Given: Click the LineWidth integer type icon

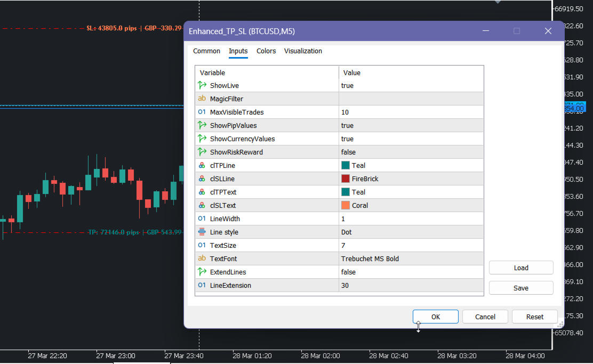Looking at the screenshot, I should tap(202, 219).
